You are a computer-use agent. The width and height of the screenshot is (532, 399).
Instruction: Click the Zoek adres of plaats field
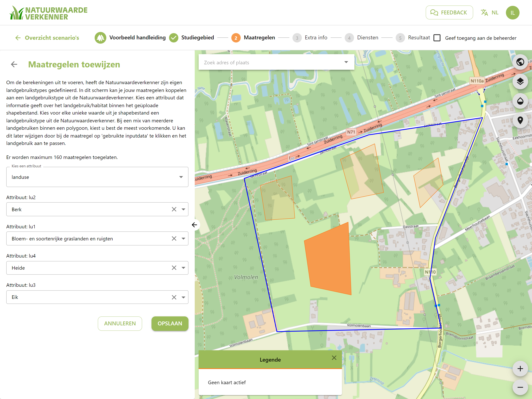(276, 62)
